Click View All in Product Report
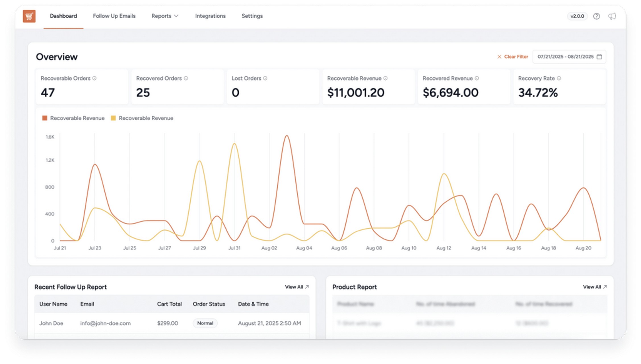 tap(595, 287)
